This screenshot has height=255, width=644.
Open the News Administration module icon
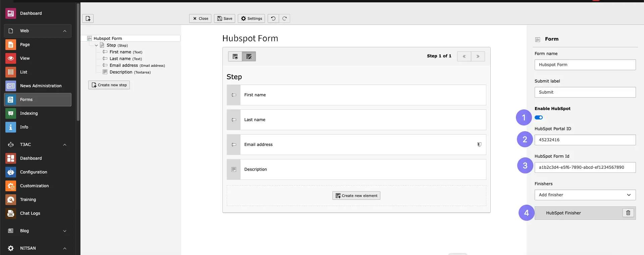11,86
